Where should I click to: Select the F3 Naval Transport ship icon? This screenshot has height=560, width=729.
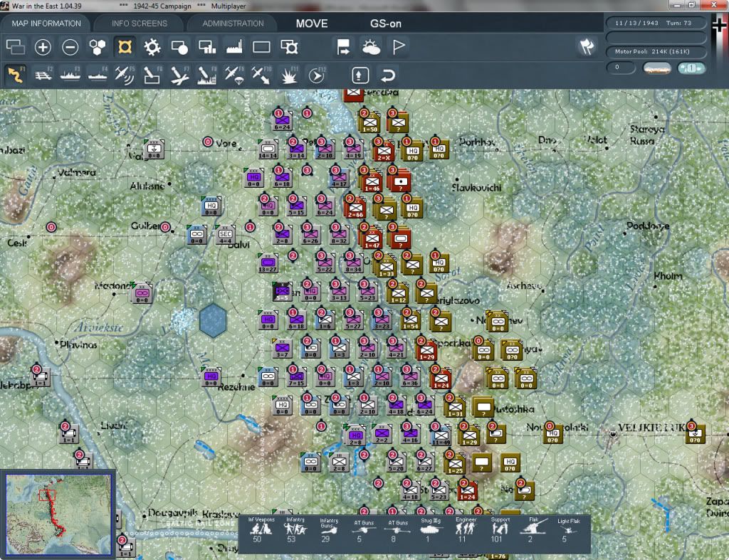[70, 75]
